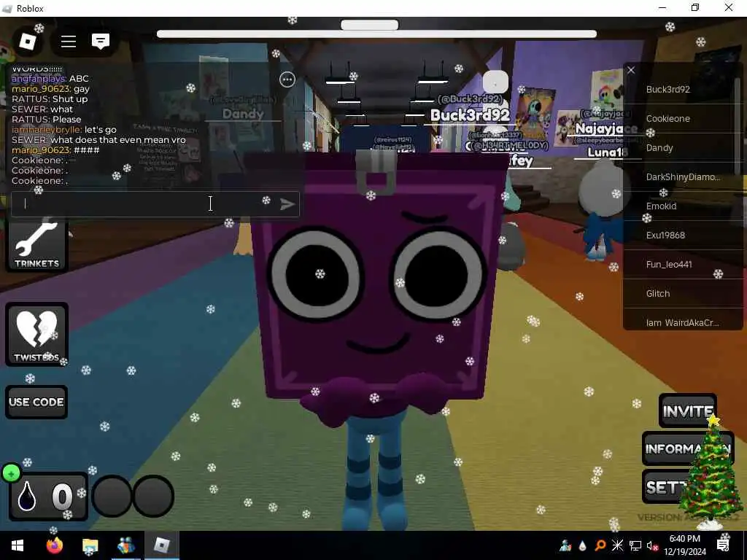
Task: Click the ichor droplet counter
Action: click(x=47, y=497)
